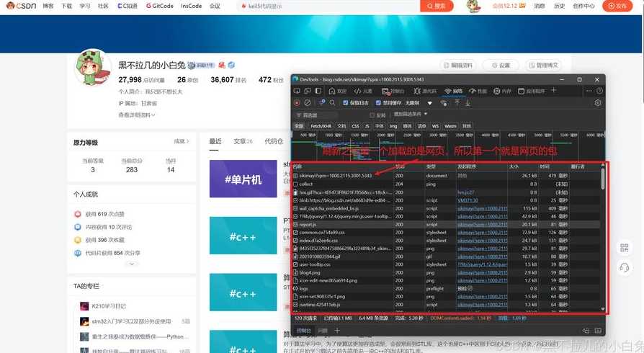Select the blog4.png request row
Viewport: 644px width, 353px height.
pyautogui.click(x=447, y=272)
